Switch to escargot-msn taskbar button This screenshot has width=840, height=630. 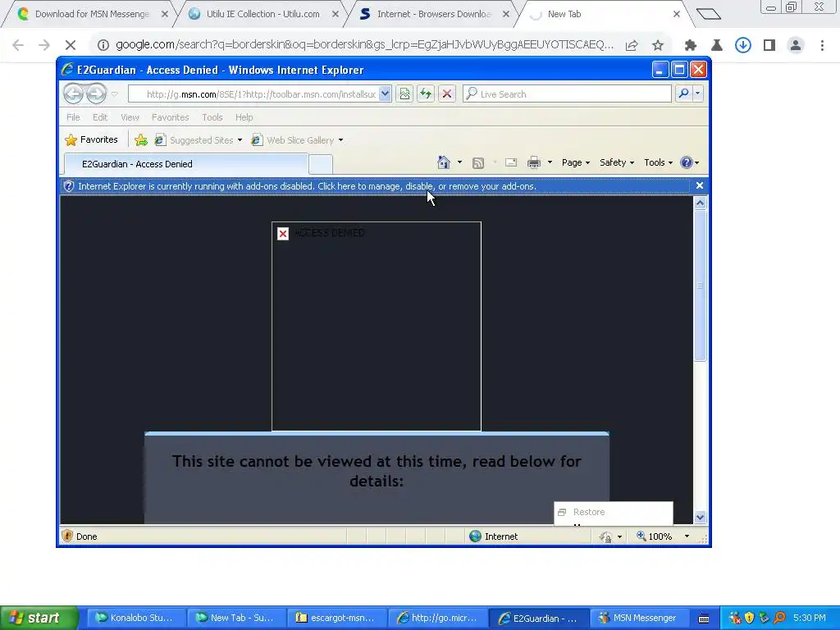pos(336,618)
